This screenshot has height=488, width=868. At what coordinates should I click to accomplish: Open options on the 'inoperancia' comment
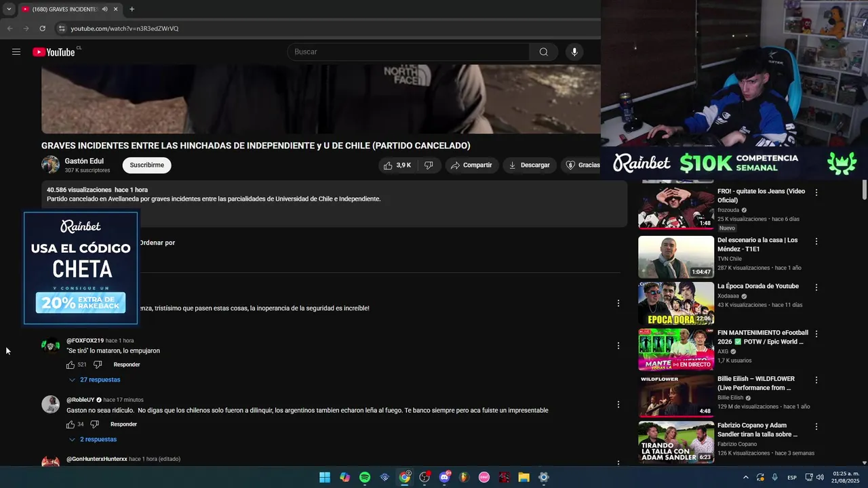tap(618, 303)
